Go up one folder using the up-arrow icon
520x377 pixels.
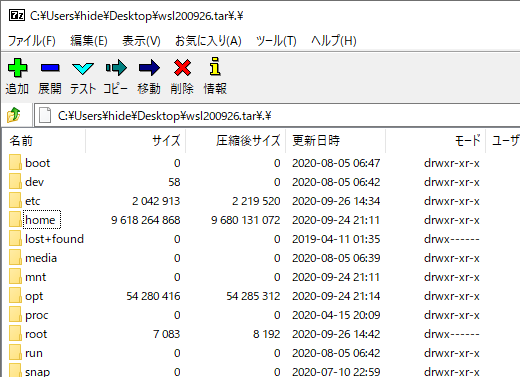coord(14,115)
